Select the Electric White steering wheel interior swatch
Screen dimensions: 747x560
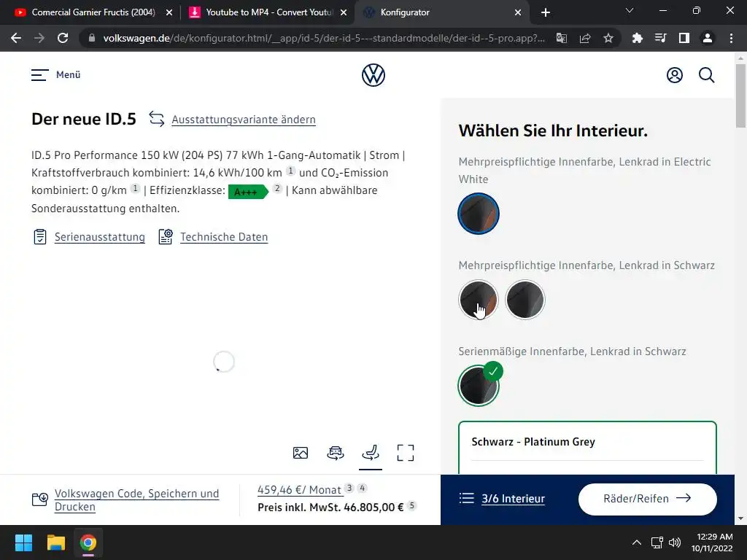[479, 214]
